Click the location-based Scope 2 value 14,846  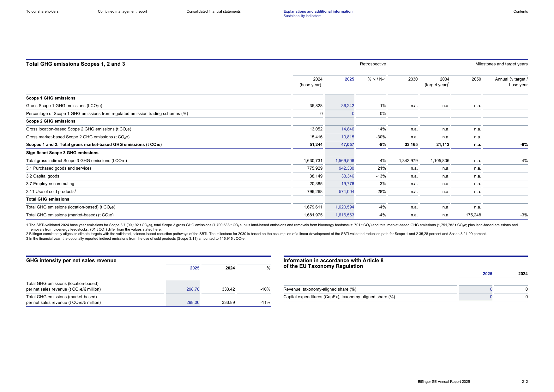347,129
